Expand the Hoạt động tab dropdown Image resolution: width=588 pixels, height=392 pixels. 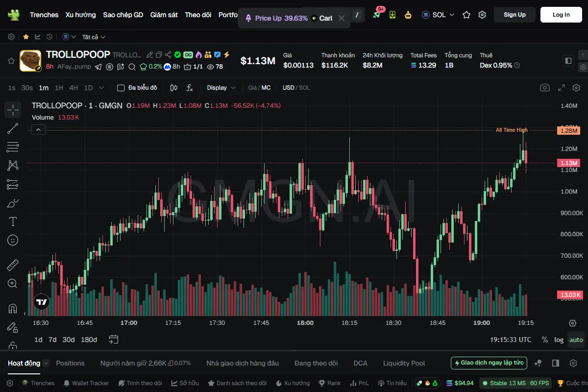[x=46, y=363]
